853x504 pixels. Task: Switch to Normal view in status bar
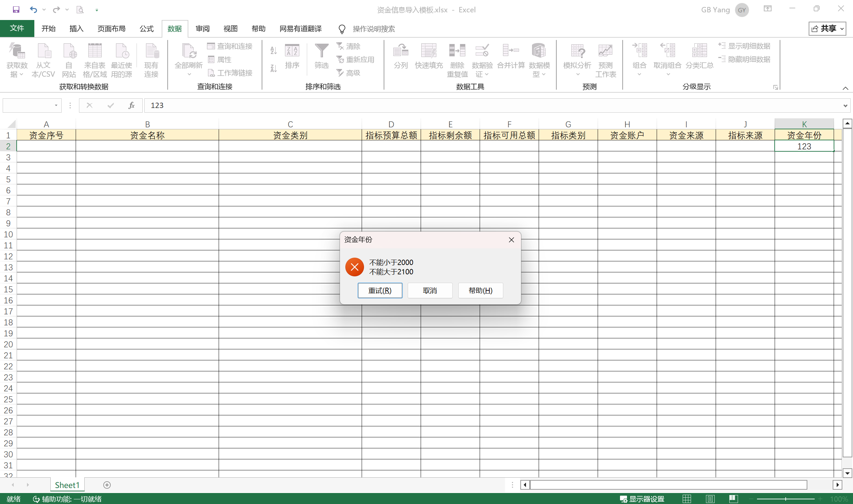tap(687, 499)
